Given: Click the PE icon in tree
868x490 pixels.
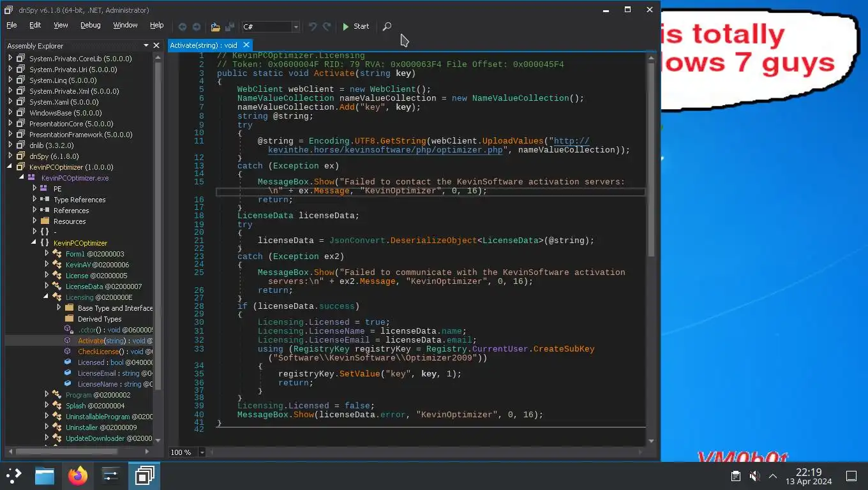Looking at the screenshot, I should 45,189.
